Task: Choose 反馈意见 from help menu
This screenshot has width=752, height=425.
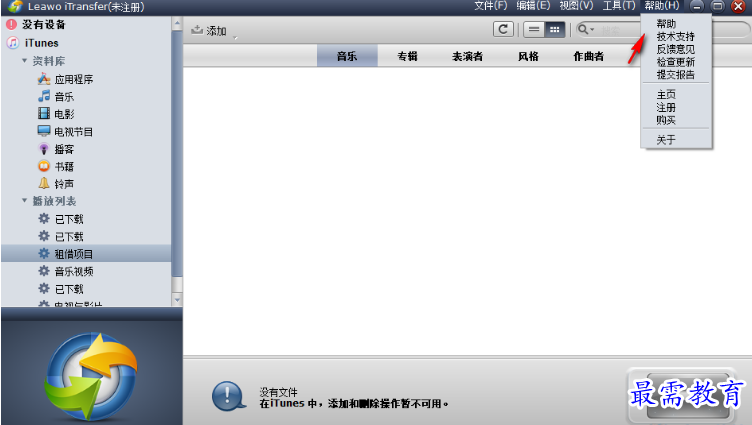Action: (675, 49)
